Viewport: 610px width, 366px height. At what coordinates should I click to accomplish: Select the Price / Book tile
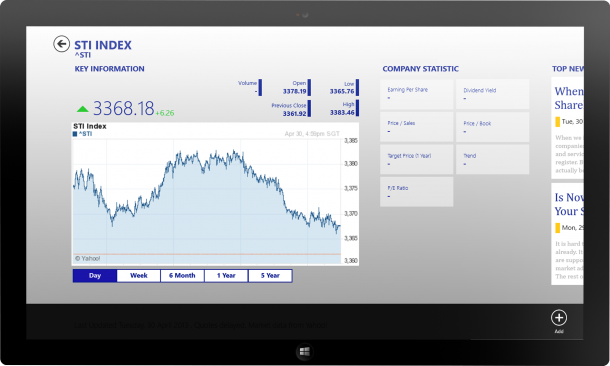point(493,127)
